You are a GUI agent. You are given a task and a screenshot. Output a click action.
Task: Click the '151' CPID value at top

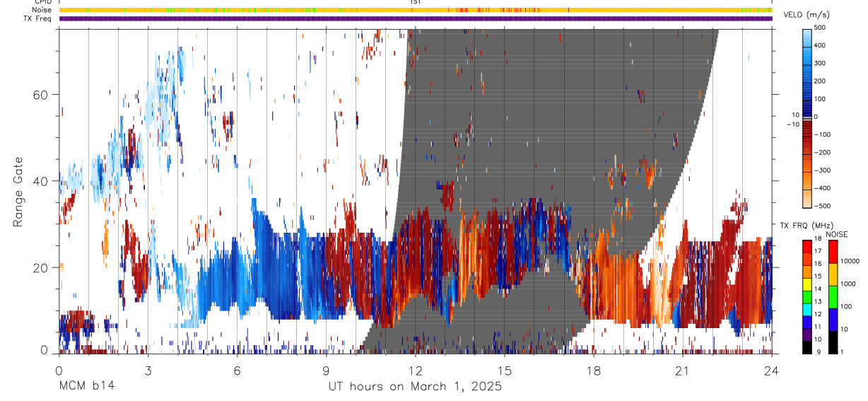(x=416, y=2)
